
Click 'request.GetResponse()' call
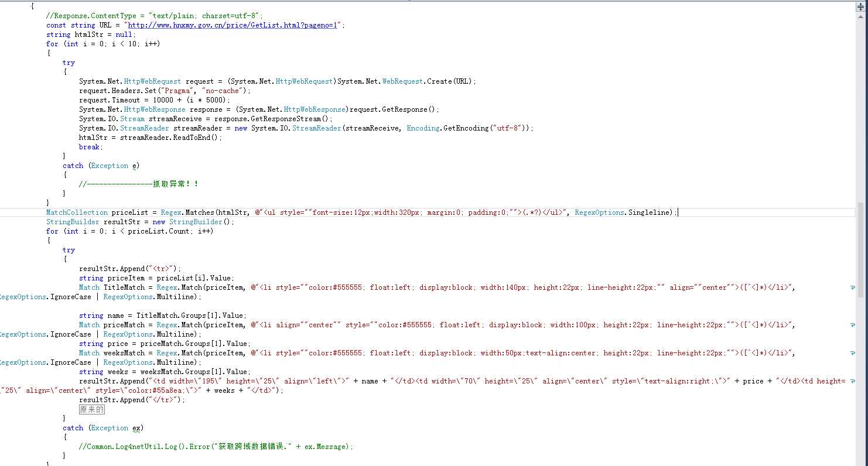tap(391, 109)
